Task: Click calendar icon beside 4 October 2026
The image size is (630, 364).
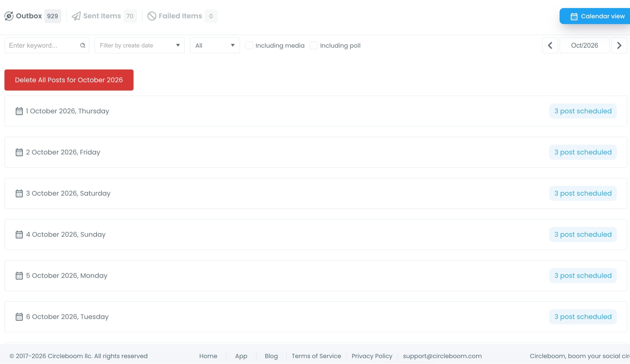Action: coord(19,235)
